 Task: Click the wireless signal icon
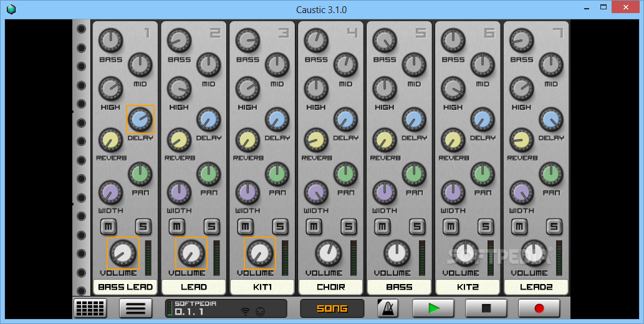pos(245,312)
